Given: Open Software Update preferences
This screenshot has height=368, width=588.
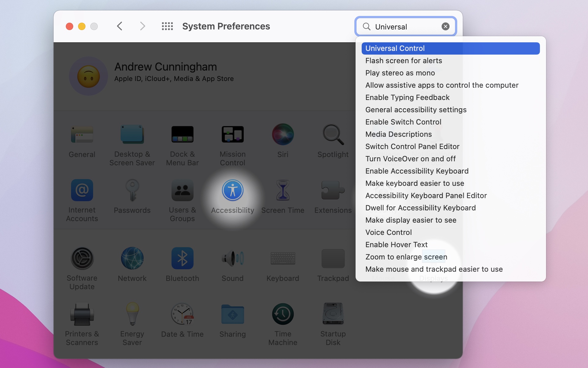Looking at the screenshot, I should point(82,258).
